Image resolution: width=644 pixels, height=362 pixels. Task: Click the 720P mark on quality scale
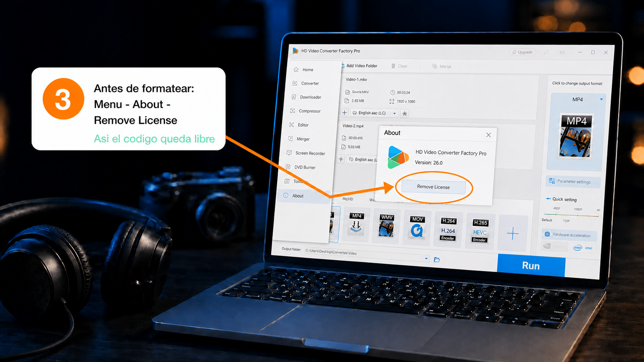click(566, 221)
